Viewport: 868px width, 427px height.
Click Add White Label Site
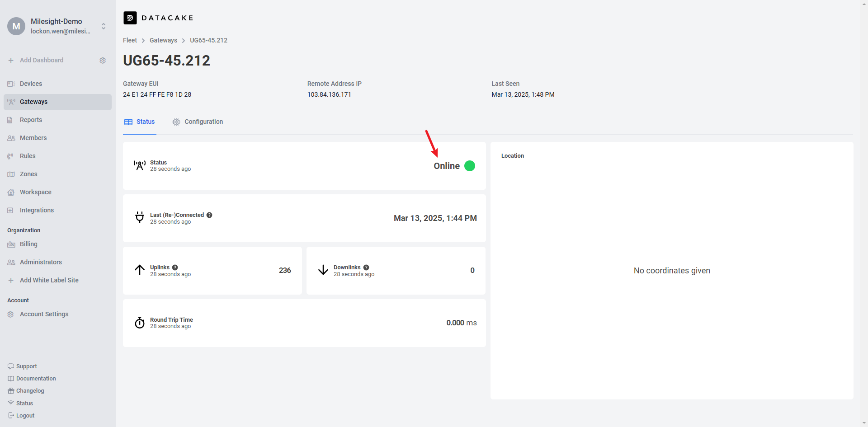pyautogui.click(x=57, y=281)
